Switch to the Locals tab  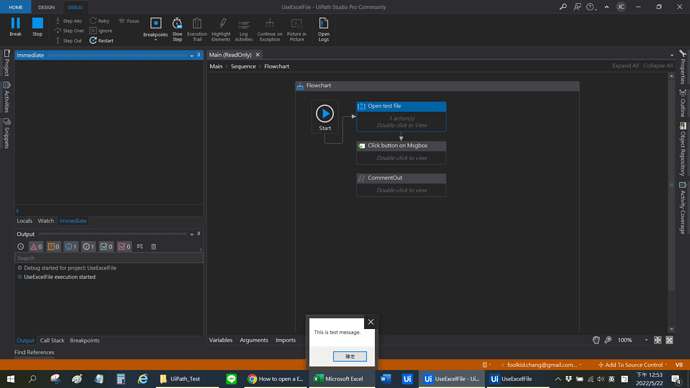pyautogui.click(x=24, y=221)
